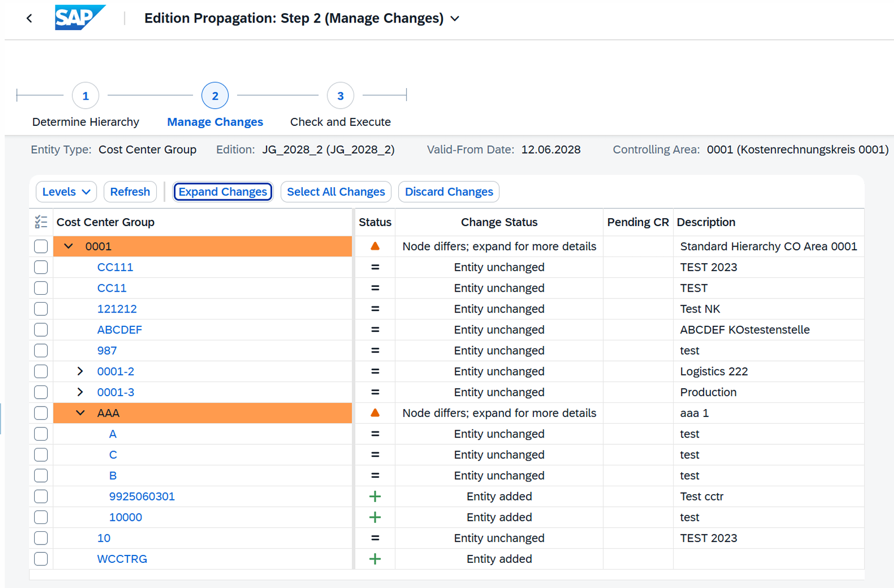Click the orange warning triangle for AAA
Viewport: 894px width, 588px height.
pyautogui.click(x=375, y=413)
